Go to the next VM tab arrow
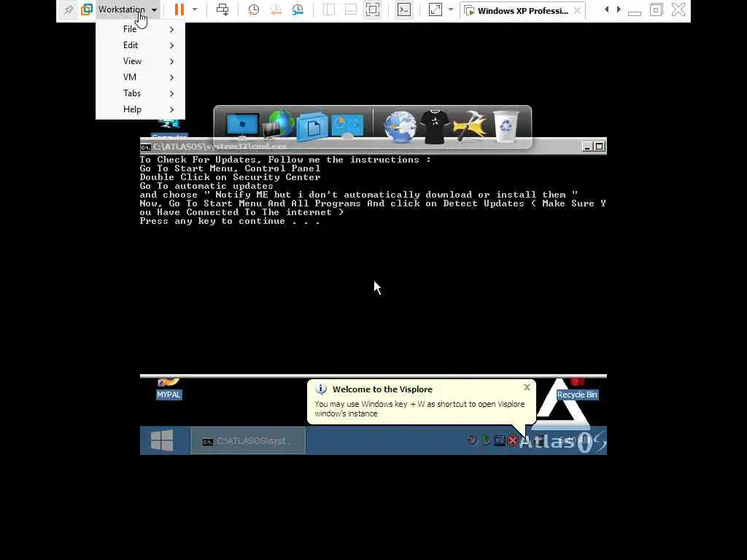Image resolution: width=747 pixels, height=560 pixels. tap(619, 9)
